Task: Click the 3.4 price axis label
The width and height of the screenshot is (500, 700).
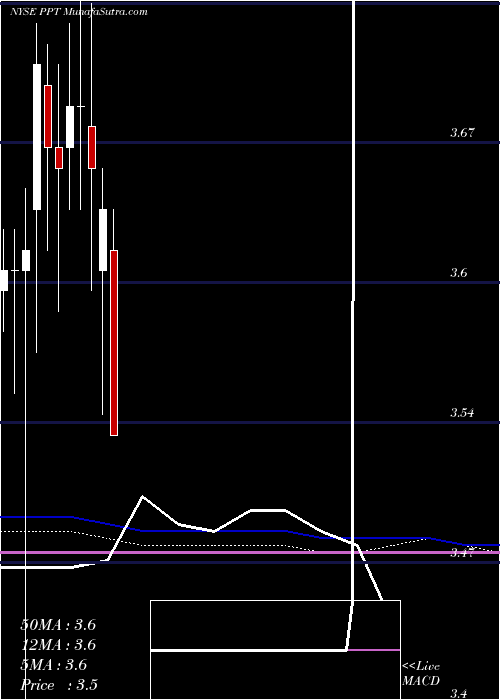Action: [459, 693]
